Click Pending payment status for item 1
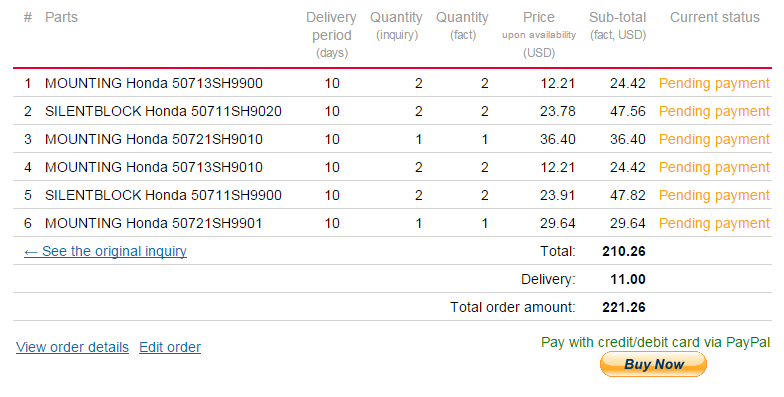The height and width of the screenshot is (397, 784). (714, 83)
